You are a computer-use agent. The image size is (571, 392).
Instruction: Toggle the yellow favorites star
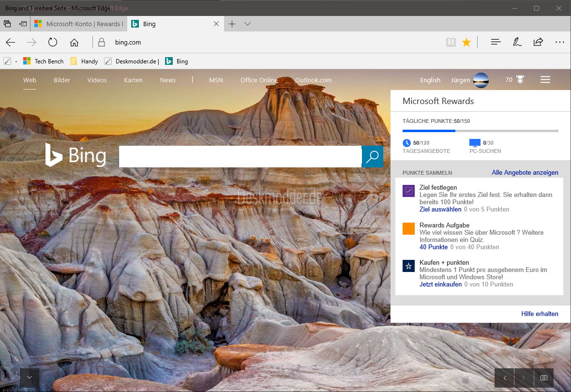click(466, 42)
